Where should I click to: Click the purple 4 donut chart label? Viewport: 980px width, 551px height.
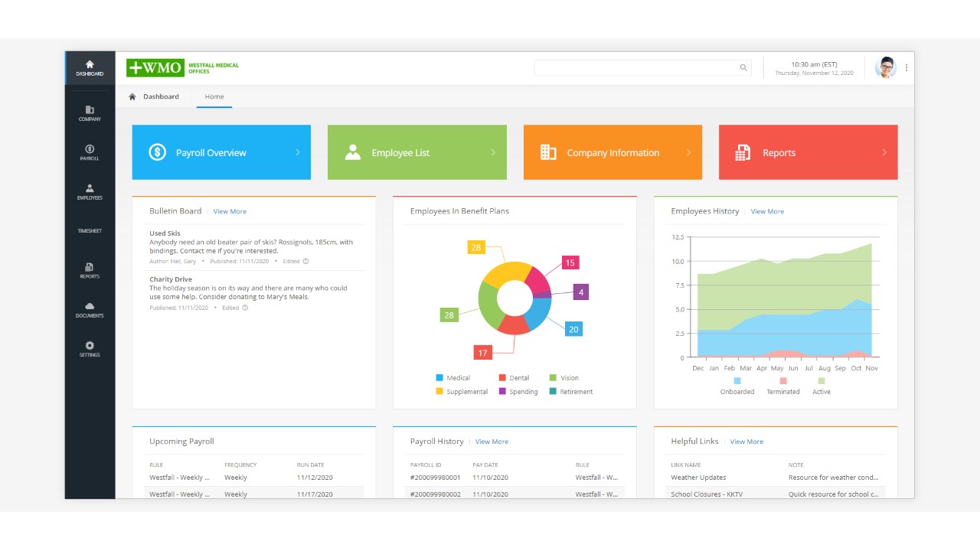[581, 292]
